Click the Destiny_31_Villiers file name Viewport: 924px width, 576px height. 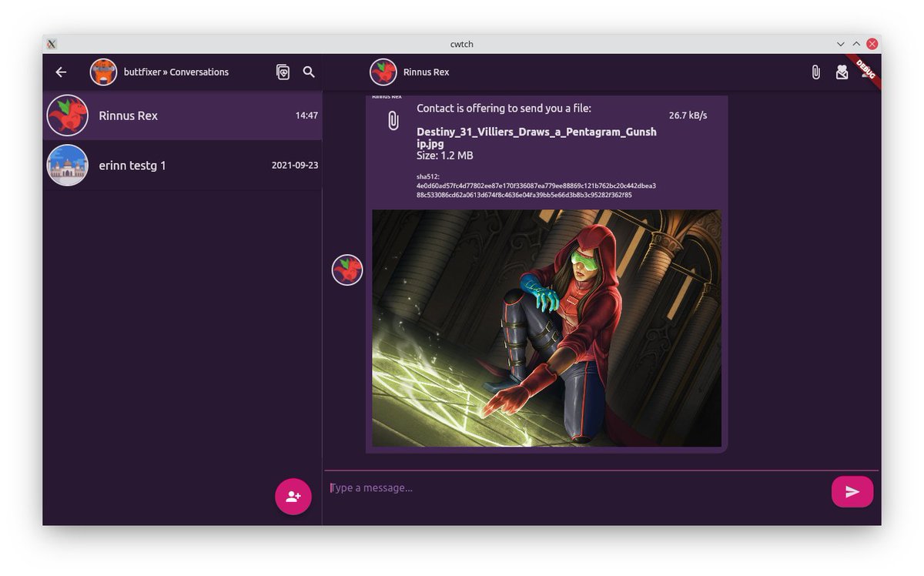pyautogui.click(x=537, y=137)
